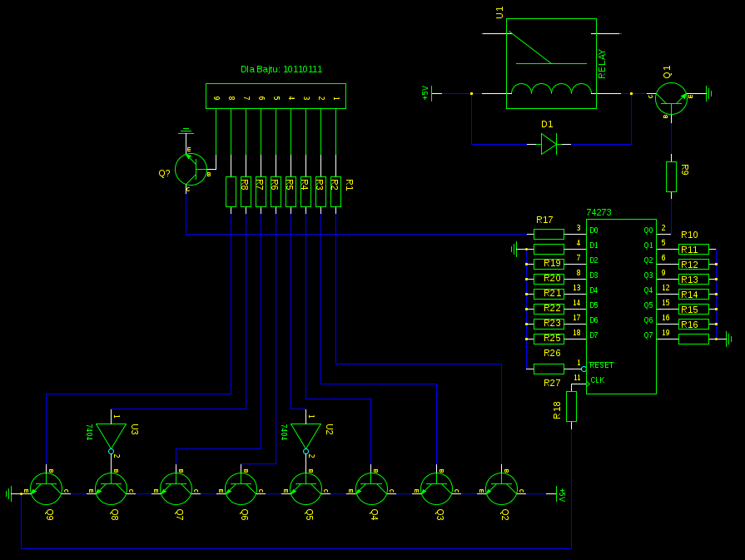
Task: Select the U3 7404 inverter gate
Action: click(x=111, y=435)
